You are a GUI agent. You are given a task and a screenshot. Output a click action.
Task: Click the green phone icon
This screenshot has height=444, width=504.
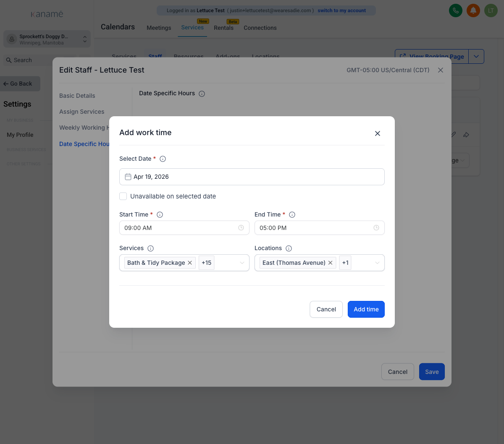456,10
